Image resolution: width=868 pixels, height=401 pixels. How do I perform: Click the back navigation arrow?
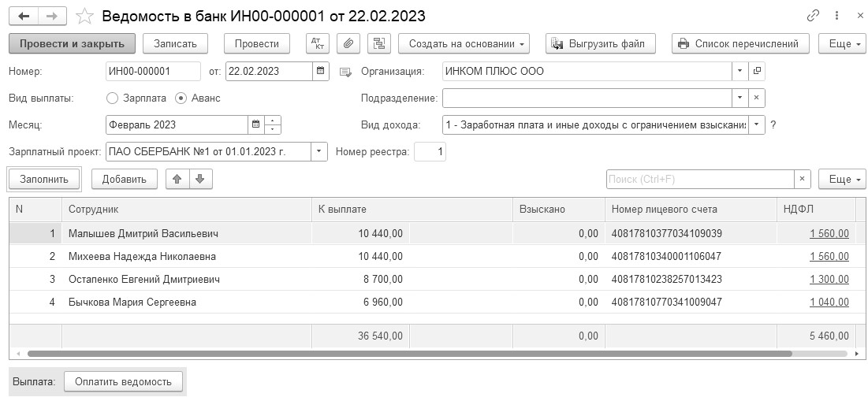coord(24,16)
